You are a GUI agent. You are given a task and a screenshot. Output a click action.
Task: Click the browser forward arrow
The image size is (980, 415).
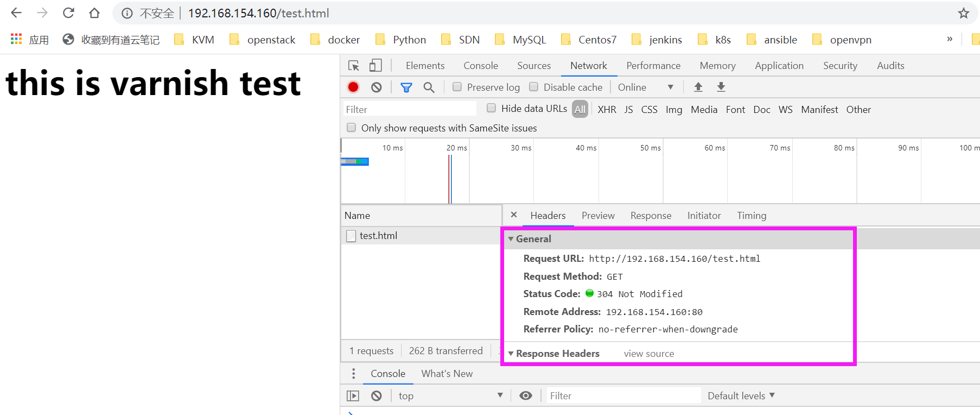pyautogui.click(x=42, y=13)
